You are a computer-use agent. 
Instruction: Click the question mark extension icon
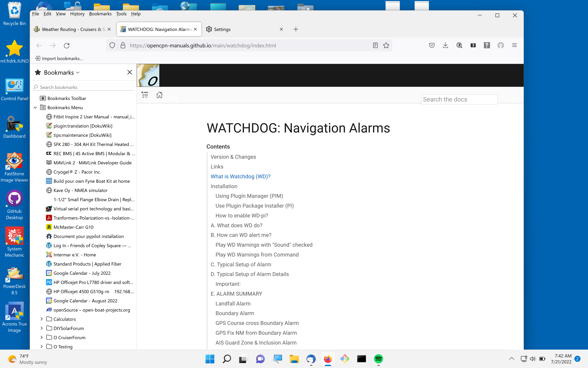pos(487,45)
